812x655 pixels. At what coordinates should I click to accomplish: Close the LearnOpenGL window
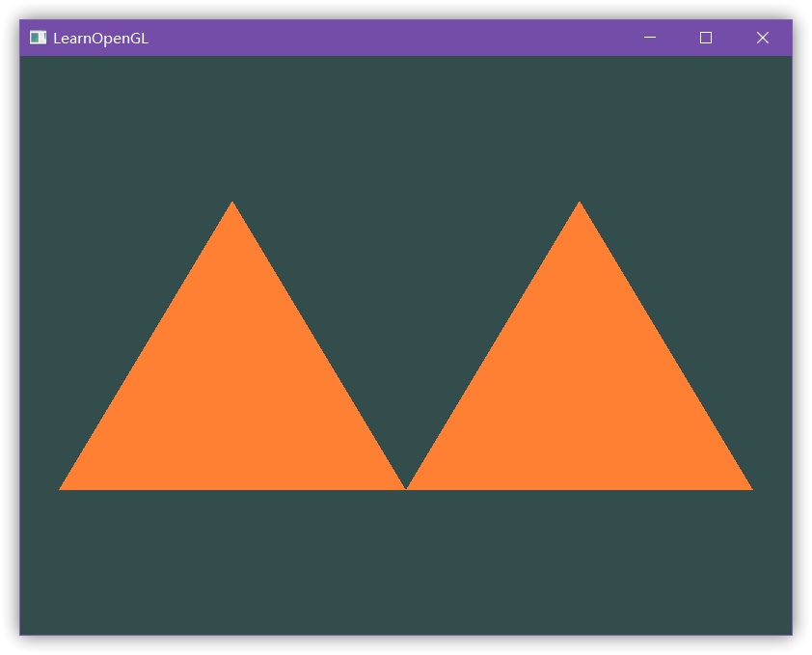[x=763, y=38]
